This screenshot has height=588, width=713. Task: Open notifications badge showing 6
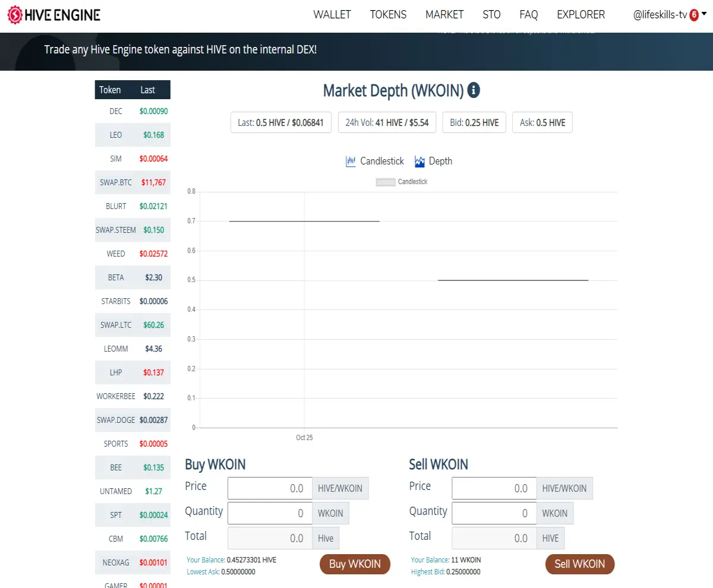pos(694,15)
